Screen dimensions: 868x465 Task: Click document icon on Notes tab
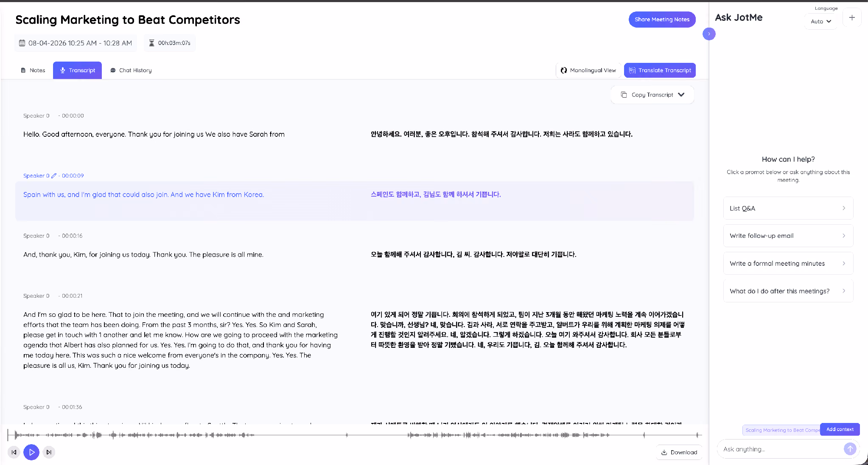pos(23,70)
